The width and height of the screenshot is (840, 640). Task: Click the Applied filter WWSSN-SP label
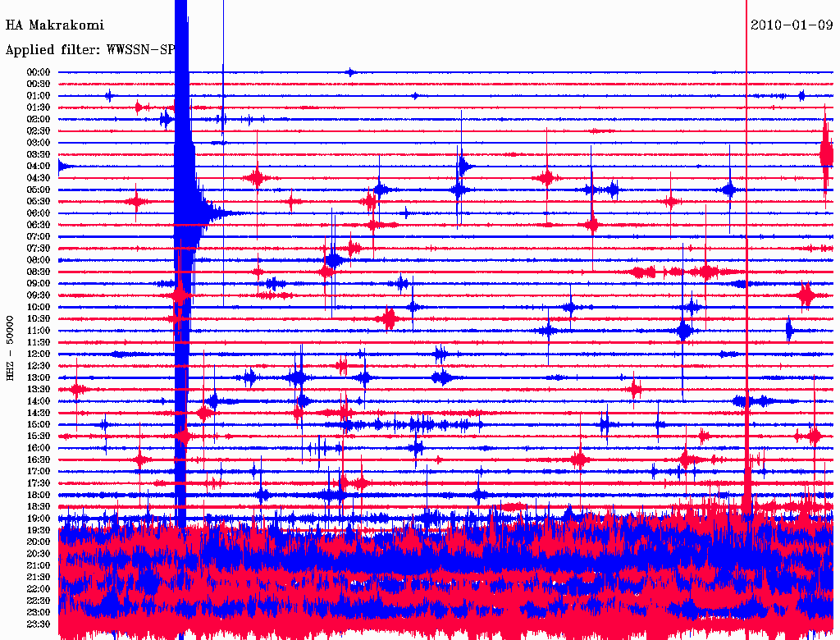[90, 50]
